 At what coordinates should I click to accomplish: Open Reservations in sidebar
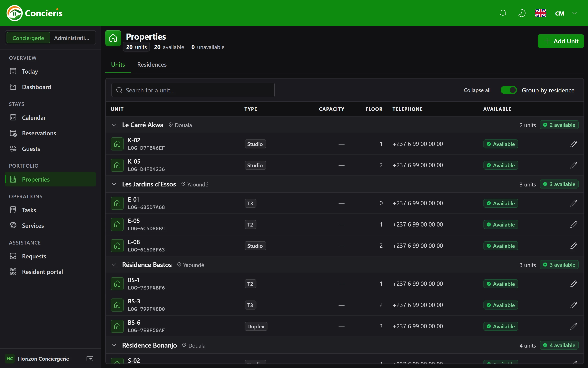(x=50, y=133)
